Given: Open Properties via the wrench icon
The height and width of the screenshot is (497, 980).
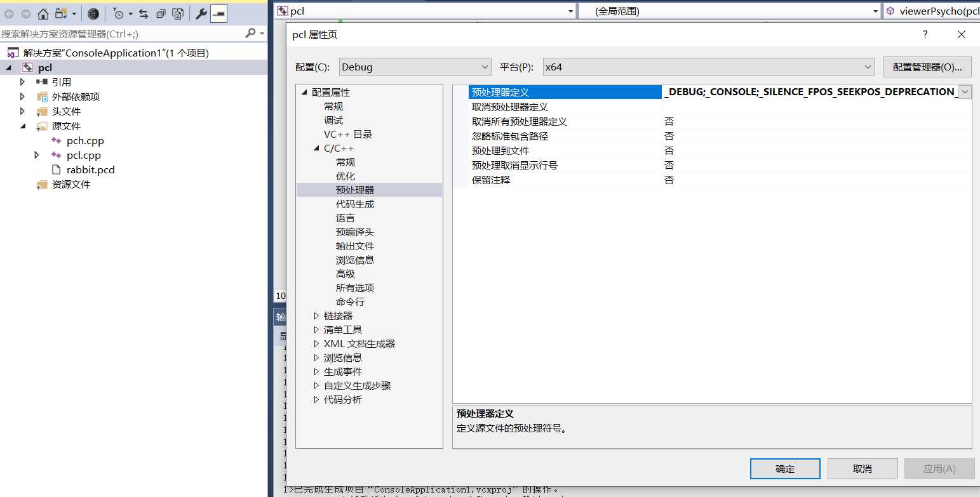Looking at the screenshot, I should 201,13.
